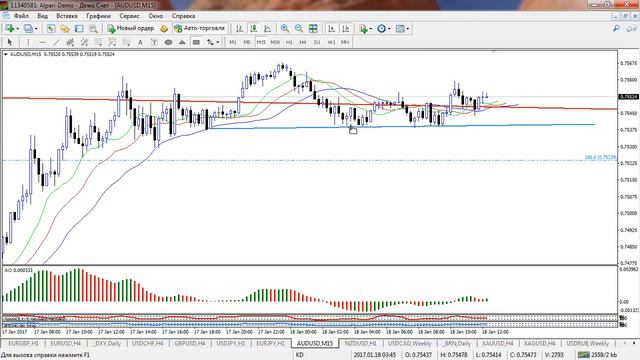The height and width of the screenshot is (360, 640).
Task: Expand the new chart dropdown arrow
Action: 18,29
